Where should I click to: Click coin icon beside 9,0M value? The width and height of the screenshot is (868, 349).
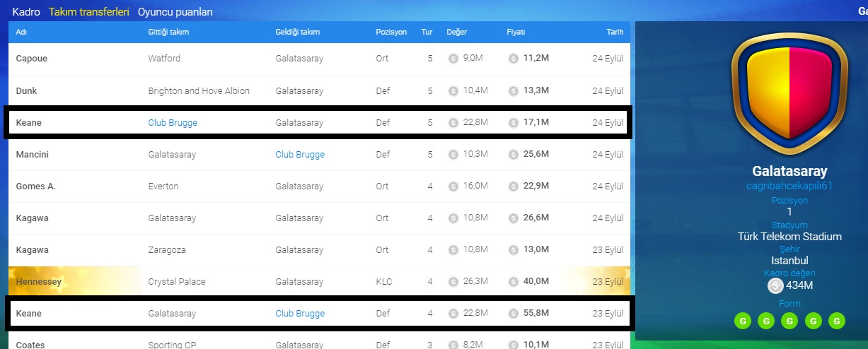coord(453,59)
